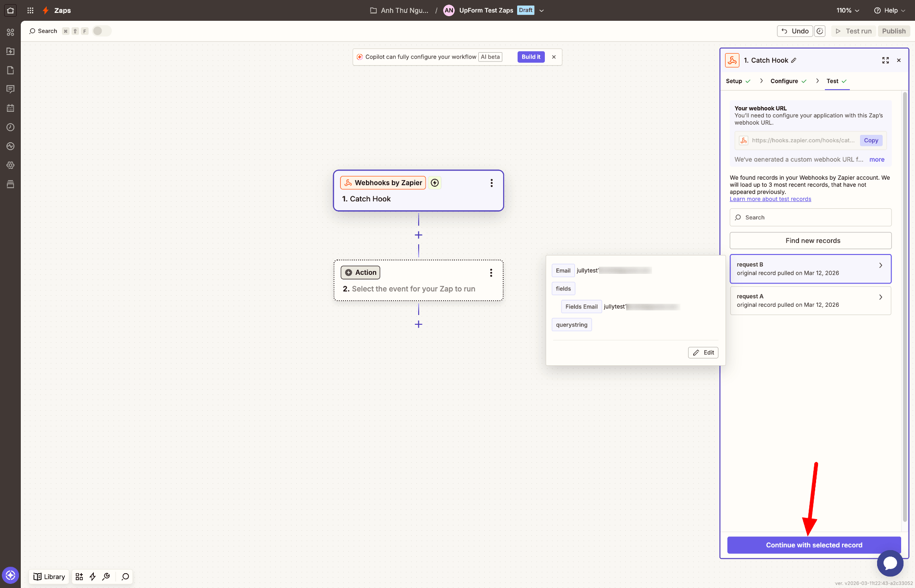Open three-dot menu on Catch Hook step

click(492, 183)
